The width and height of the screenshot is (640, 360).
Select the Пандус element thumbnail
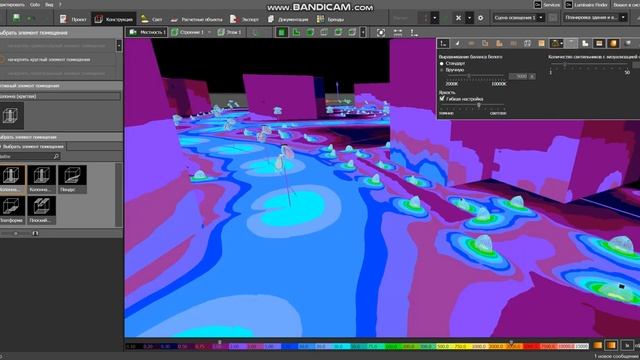(x=72, y=179)
